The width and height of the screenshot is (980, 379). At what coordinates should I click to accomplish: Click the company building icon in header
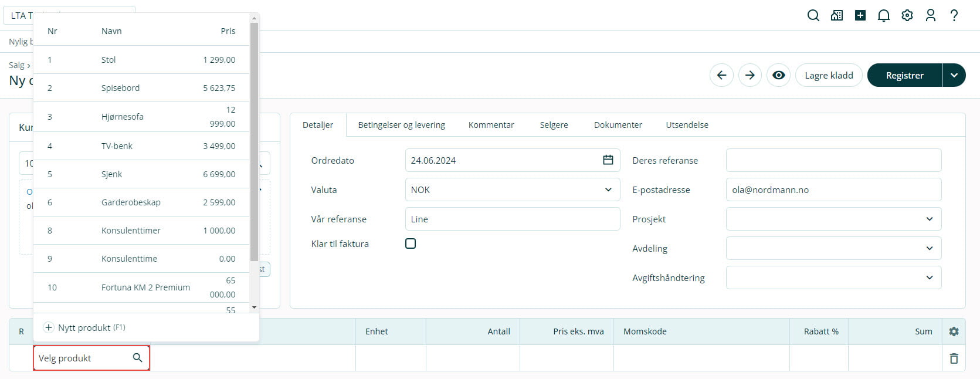(837, 16)
